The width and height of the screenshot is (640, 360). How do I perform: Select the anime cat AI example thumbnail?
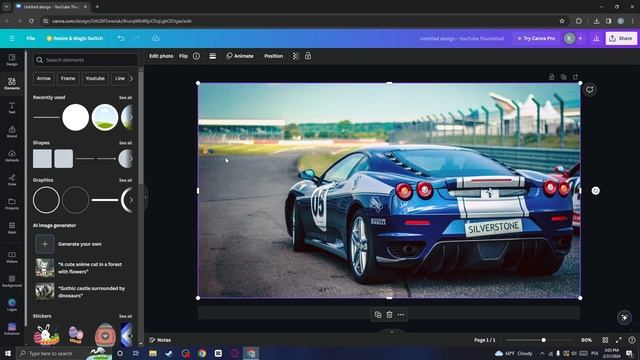click(44, 268)
